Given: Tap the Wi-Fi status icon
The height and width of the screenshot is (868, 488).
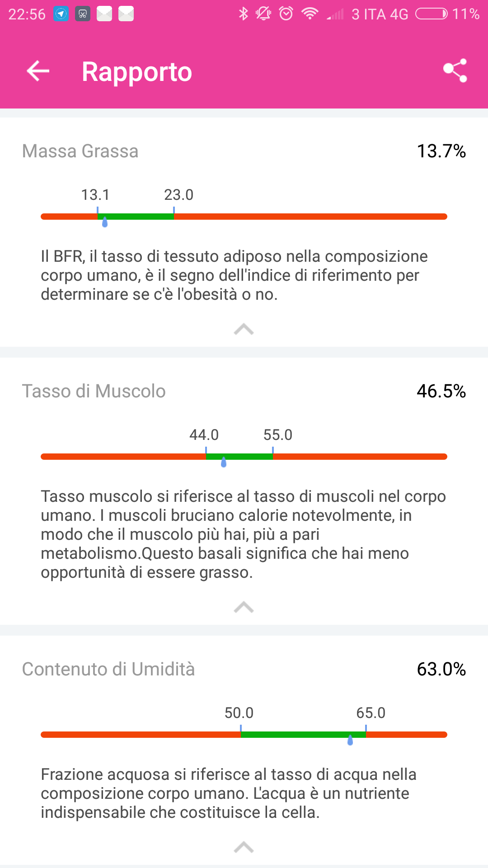Looking at the screenshot, I should tap(310, 14).
